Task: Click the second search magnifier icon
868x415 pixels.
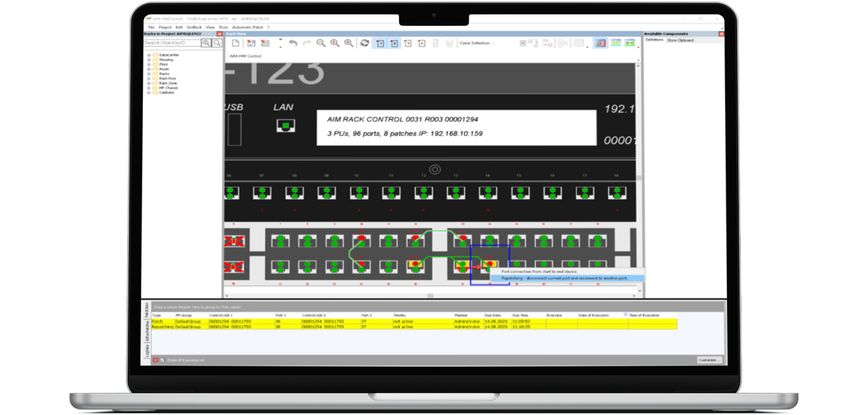Action: click(x=217, y=43)
